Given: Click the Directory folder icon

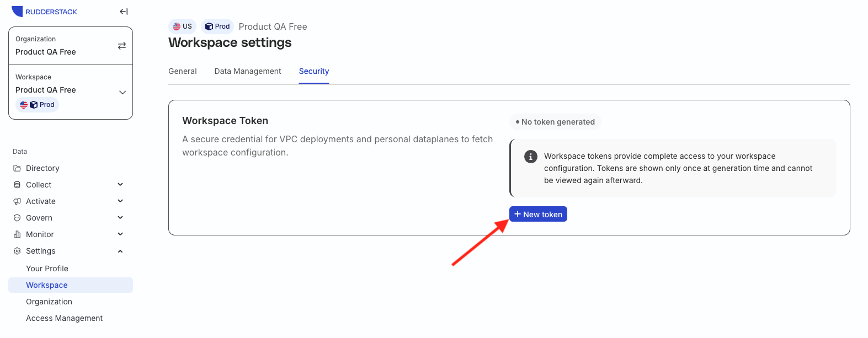Looking at the screenshot, I should (17, 168).
